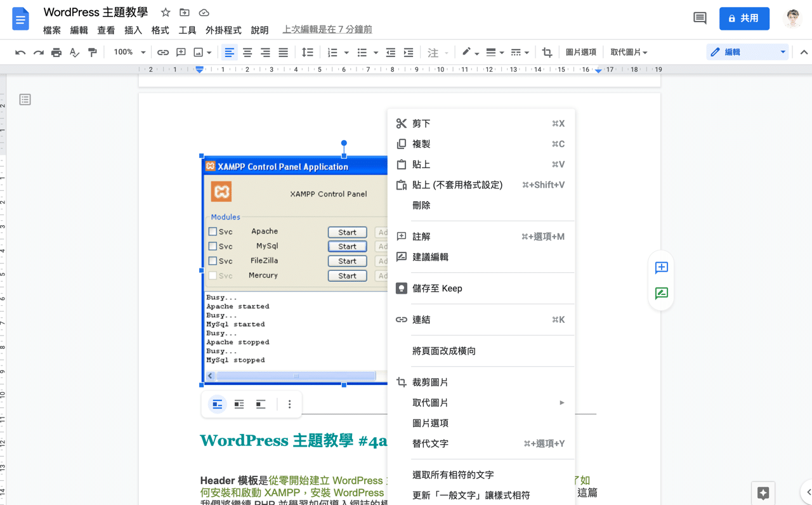Open the 插入 menu
This screenshot has height=505, width=812.
coord(133,30)
